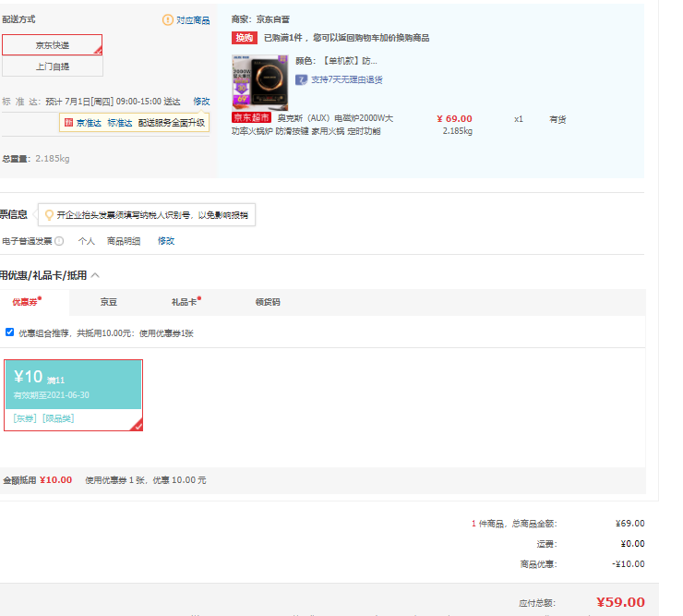Image resolution: width=683 pixels, height=616 pixels.
Task: Switch to the 礼品卡 tab
Action: (186, 302)
